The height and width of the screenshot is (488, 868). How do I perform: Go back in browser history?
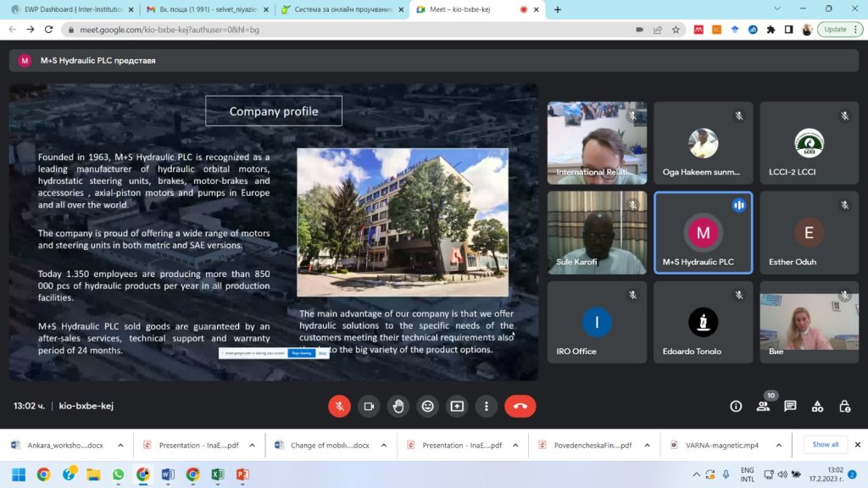click(x=12, y=30)
